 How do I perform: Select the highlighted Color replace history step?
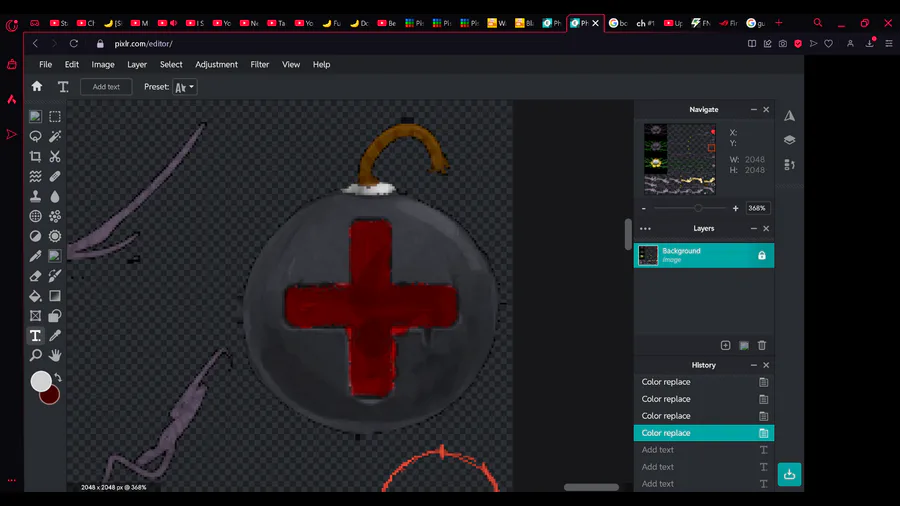(x=704, y=433)
